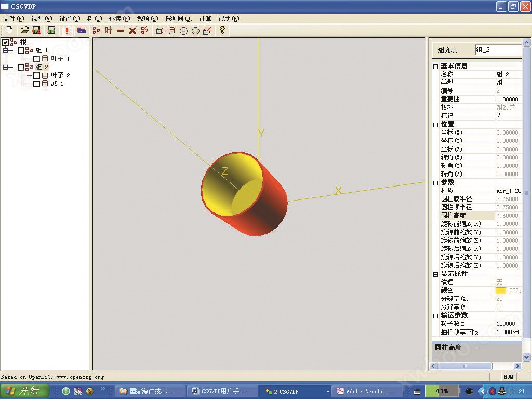Click the red minus toolbar icon
Image resolution: width=532 pixels, height=399 pixels.
(x=121, y=31)
